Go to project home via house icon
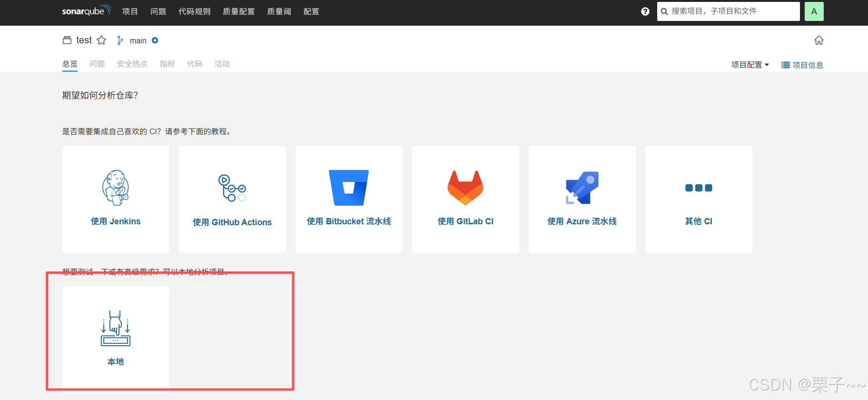The height and width of the screenshot is (400, 868). tap(819, 40)
